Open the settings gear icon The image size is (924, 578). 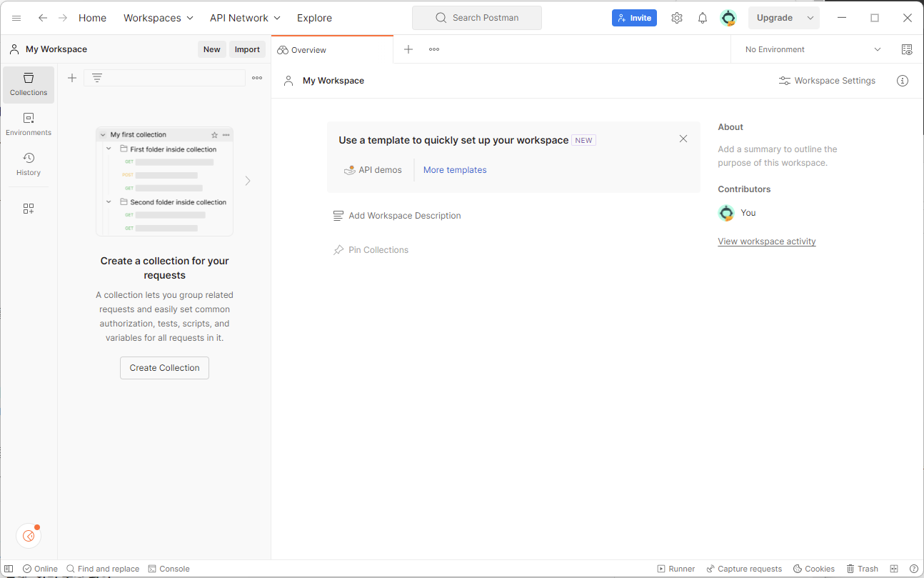pos(677,18)
